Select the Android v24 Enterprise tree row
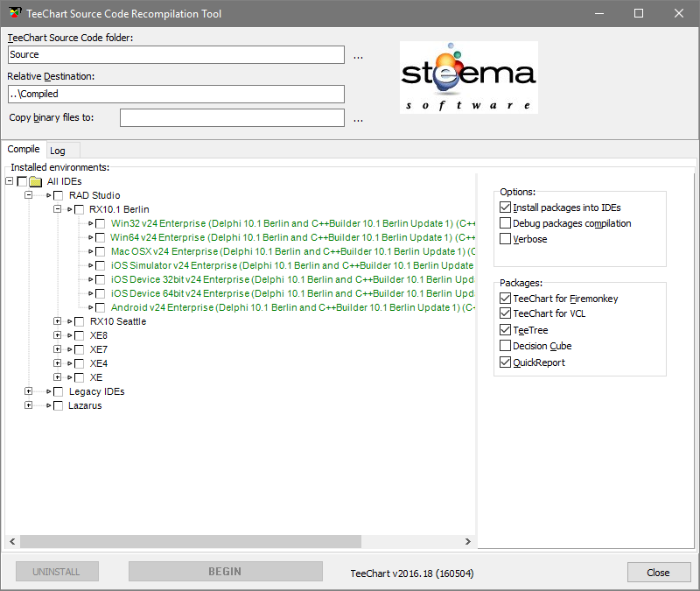This screenshot has width=700, height=591. click(293, 307)
